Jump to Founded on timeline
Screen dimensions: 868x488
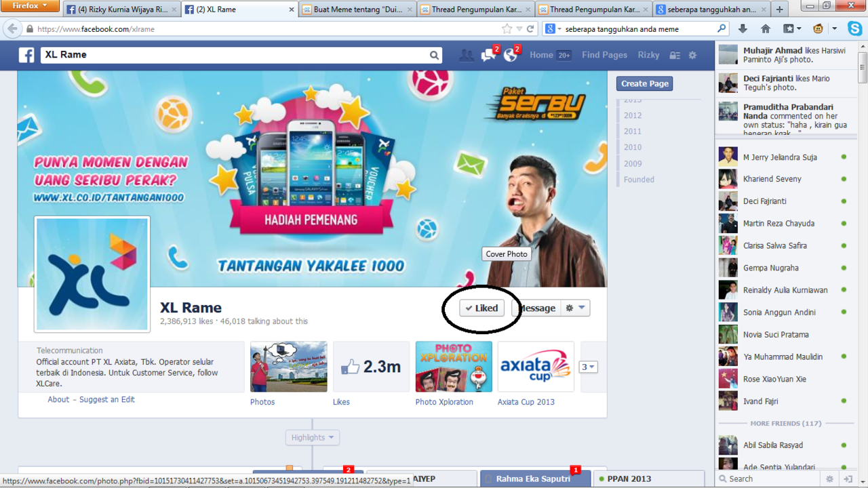point(639,180)
